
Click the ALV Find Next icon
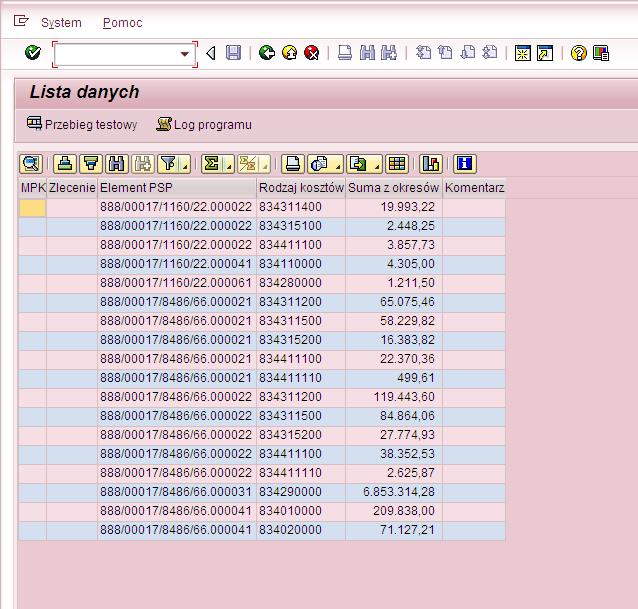tap(143, 164)
